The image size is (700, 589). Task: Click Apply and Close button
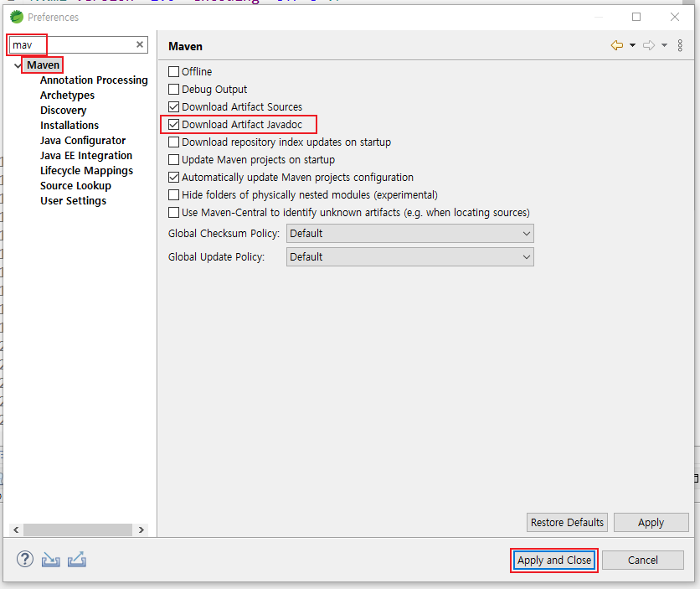pos(554,560)
